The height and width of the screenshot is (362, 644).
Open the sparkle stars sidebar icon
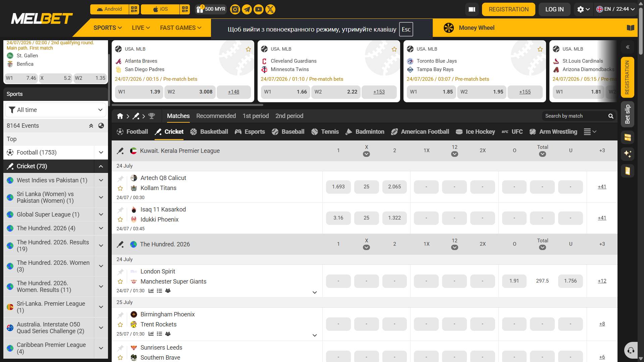coord(628,154)
